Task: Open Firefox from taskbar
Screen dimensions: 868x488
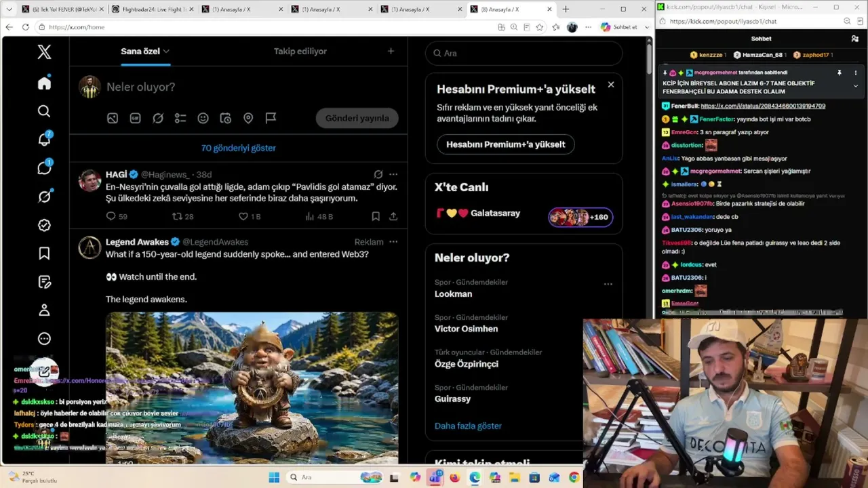Action: (x=454, y=477)
